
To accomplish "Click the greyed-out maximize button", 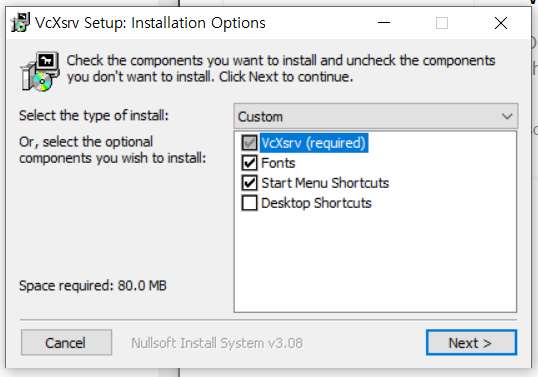I will tap(442, 23).
